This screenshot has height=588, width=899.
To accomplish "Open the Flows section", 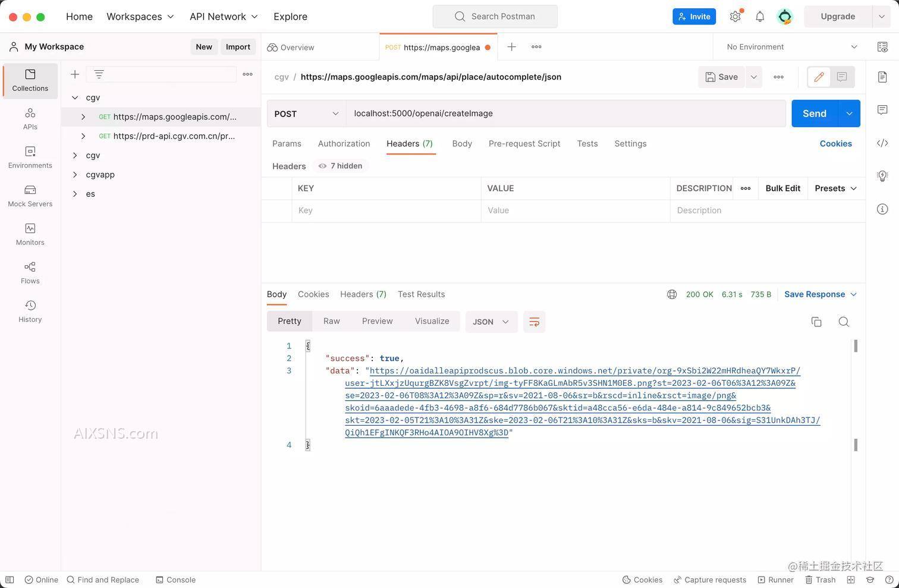I will click(30, 272).
